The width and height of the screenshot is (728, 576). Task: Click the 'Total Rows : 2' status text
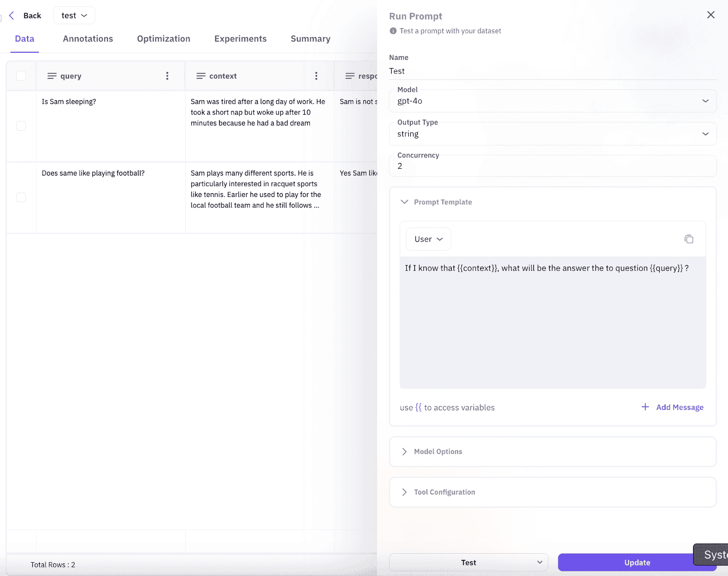(53, 565)
